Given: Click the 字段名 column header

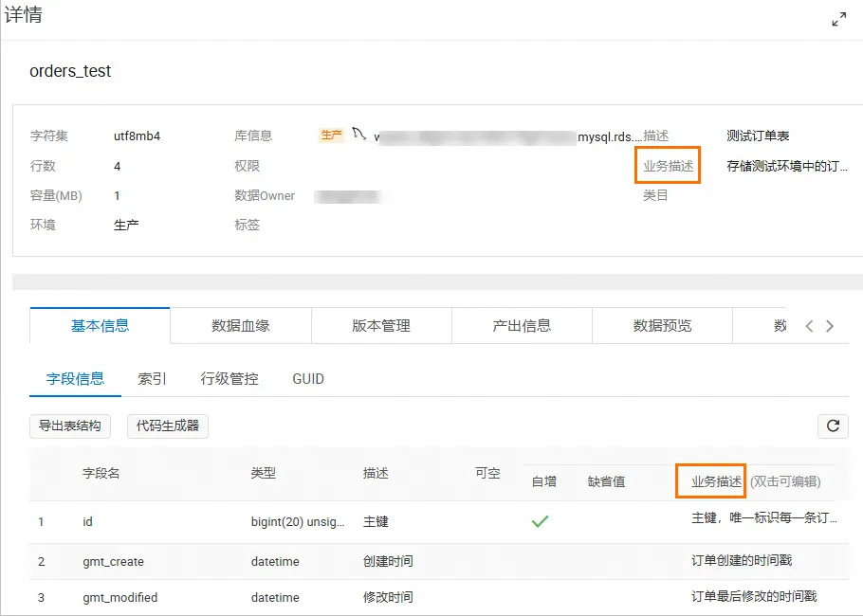Looking at the screenshot, I should (x=101, y=473).
